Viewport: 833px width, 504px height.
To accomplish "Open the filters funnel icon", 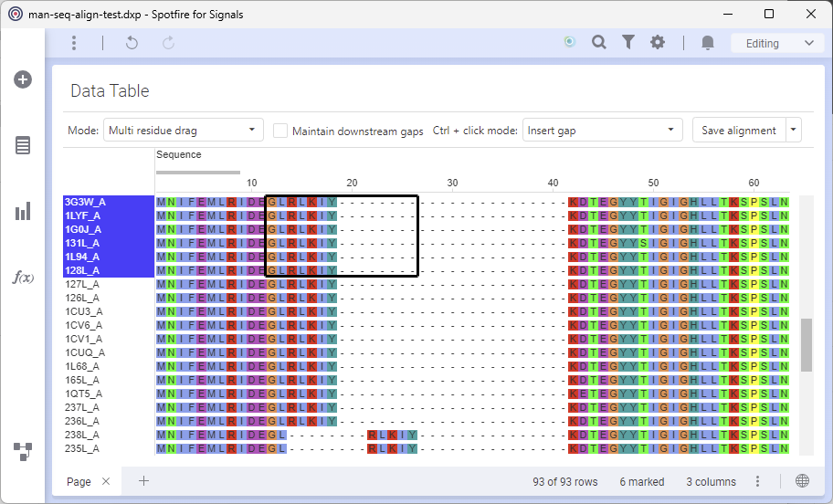I will pos(628,43).
